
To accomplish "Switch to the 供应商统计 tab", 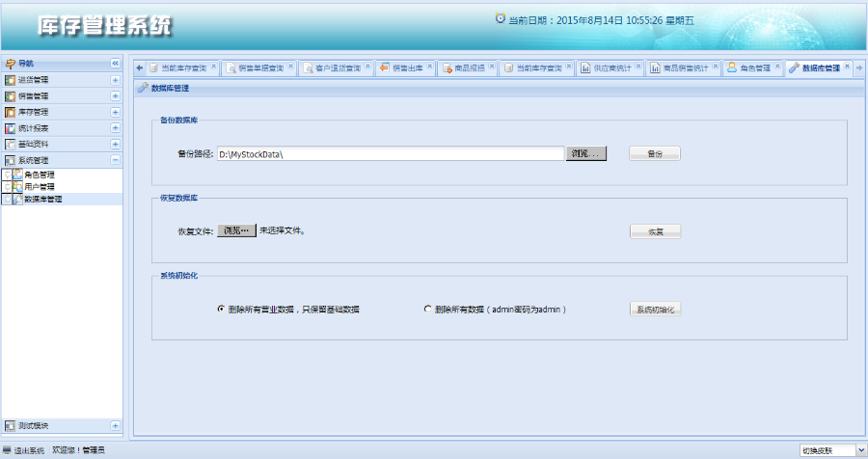I will 612,68.
